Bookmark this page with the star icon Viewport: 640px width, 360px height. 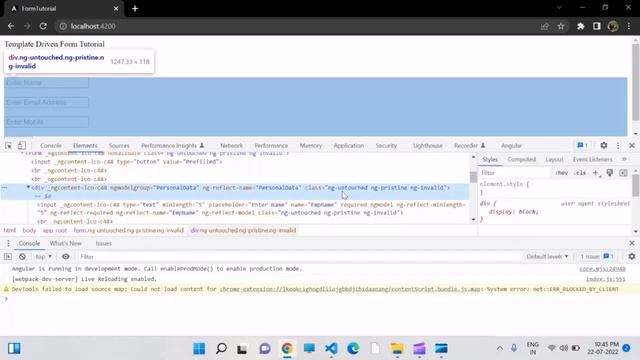(x=561, y=26)
